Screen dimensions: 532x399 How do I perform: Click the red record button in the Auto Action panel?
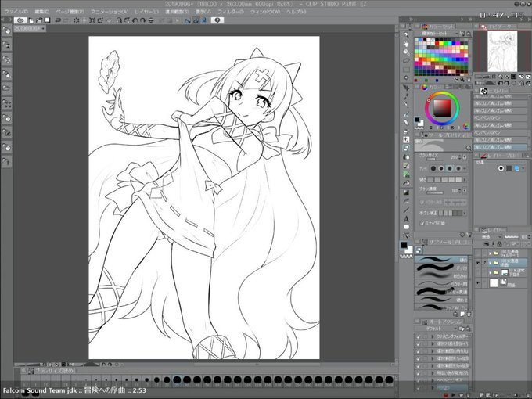point(445,395)
